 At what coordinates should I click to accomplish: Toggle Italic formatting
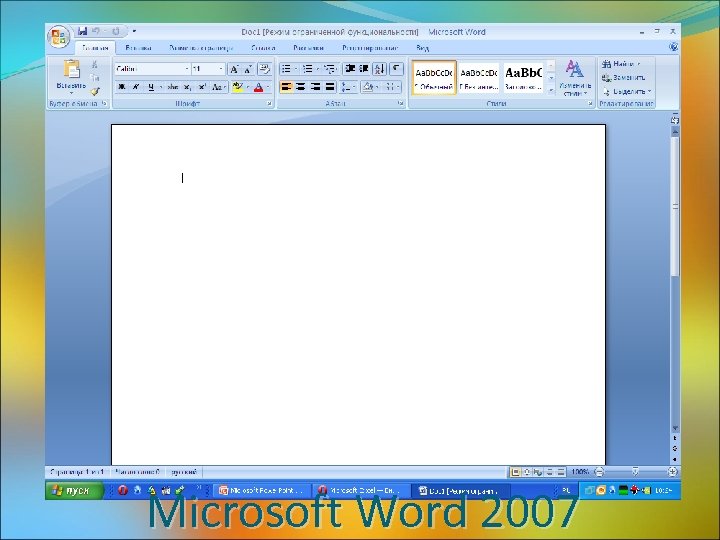[136, 87]
